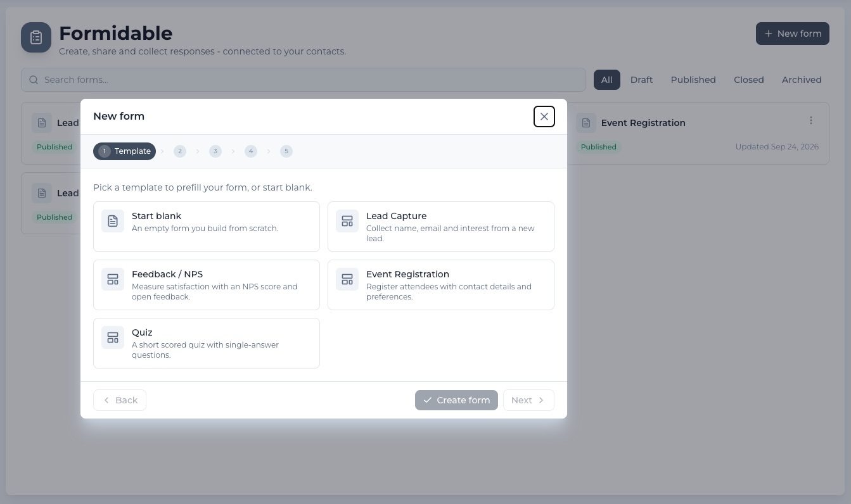
Task: Show Closed forms
Action: coord(749,80)
